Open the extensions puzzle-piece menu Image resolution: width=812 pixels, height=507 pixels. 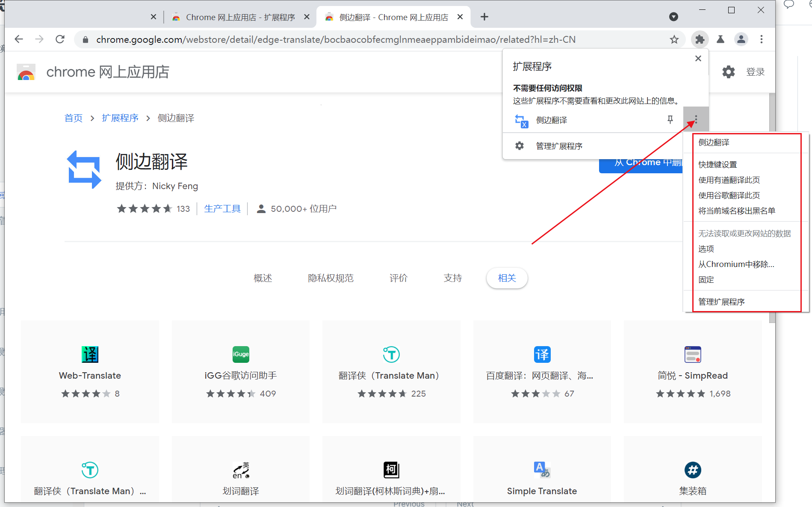(x=700, y=39)
